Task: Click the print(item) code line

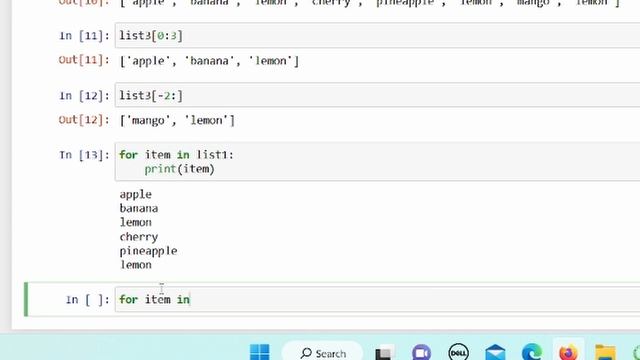Action: click(x=180, y=169)
